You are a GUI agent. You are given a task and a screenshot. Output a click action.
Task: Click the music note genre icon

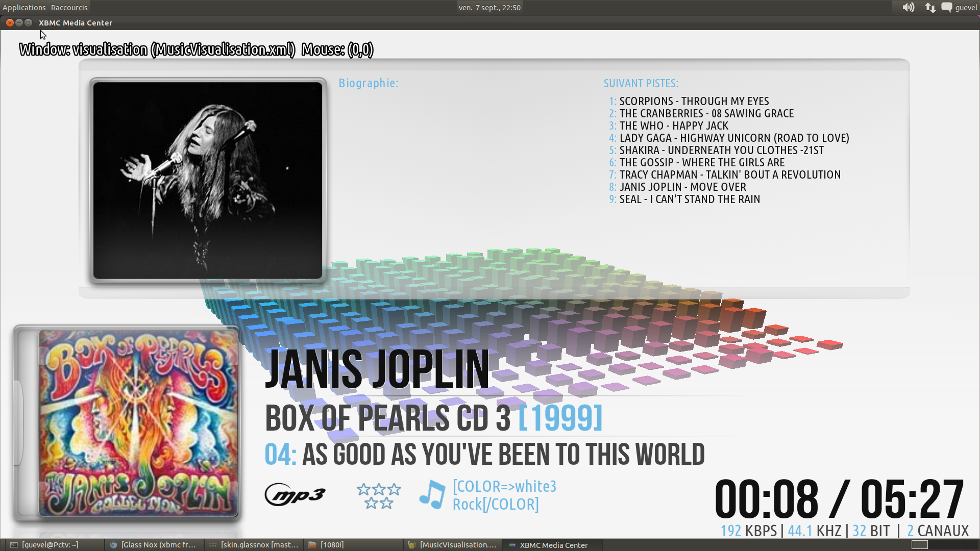432,495
